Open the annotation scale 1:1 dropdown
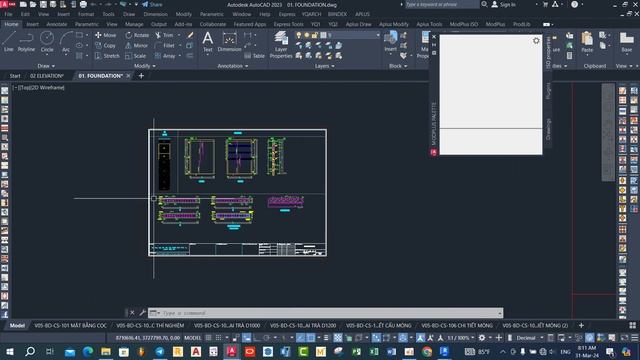The width and height of the screenshot is (640, 360). pos(460,338)
